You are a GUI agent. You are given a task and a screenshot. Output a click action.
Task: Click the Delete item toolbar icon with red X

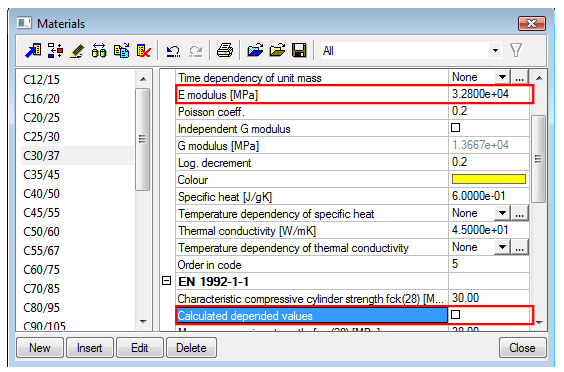tap(144, 51)
